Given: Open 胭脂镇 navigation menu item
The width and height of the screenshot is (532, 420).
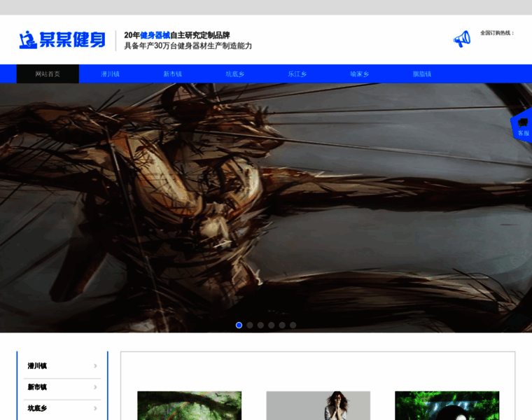Looking at the screenshot, I should [421, 74].
